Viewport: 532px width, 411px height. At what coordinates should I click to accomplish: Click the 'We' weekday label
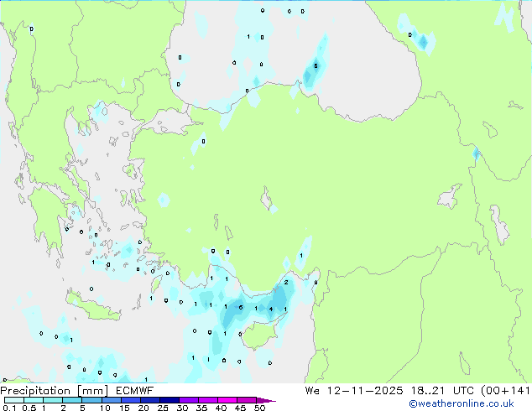click(x=312, y=391)
